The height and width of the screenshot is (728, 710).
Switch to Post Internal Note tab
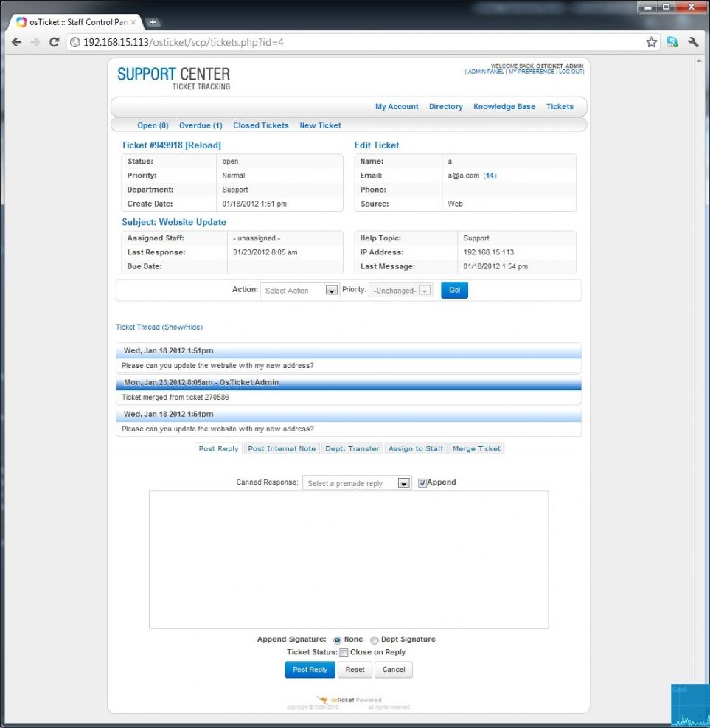[x=282, y=448]
